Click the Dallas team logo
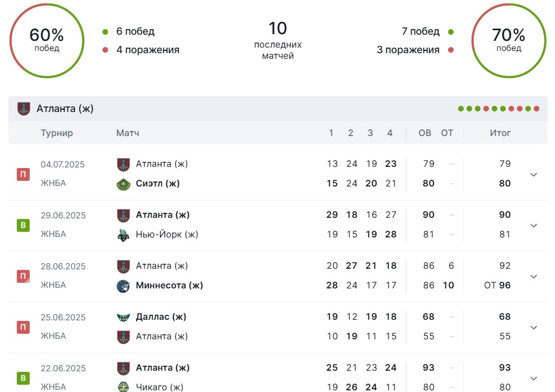The height and width of the screenshot is (392, 555). pyautogui.click(x=123, y=317)
